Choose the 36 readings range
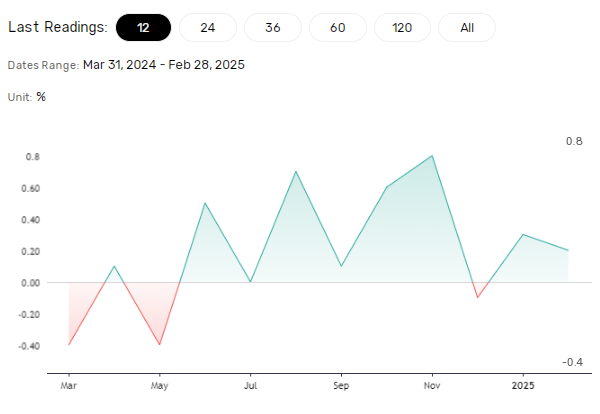This screenshot has height=414, width=600. pyautogui.click(x=272, y=27)
